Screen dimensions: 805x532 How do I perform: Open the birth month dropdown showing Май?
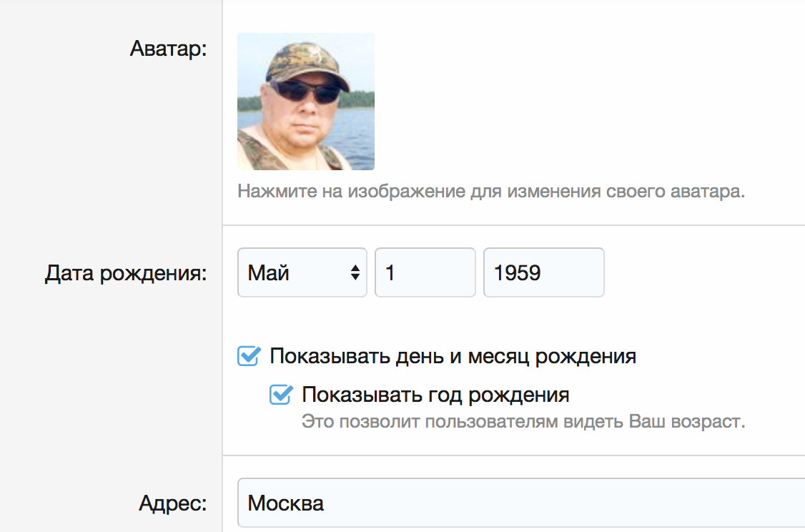[x=302, y=272]
